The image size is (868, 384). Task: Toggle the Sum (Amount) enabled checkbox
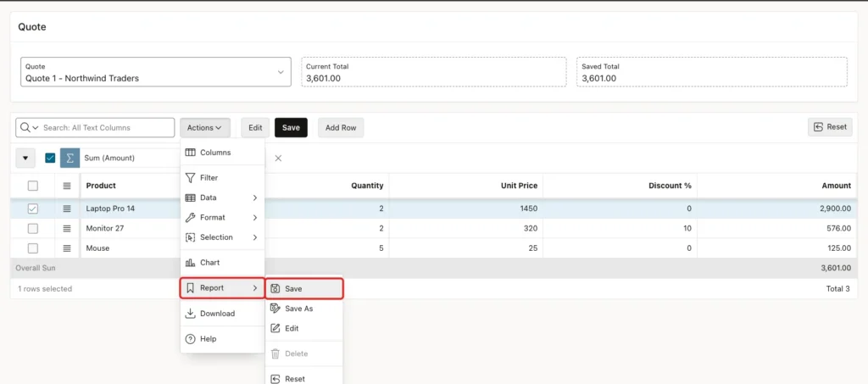click(x=50, y=158)
